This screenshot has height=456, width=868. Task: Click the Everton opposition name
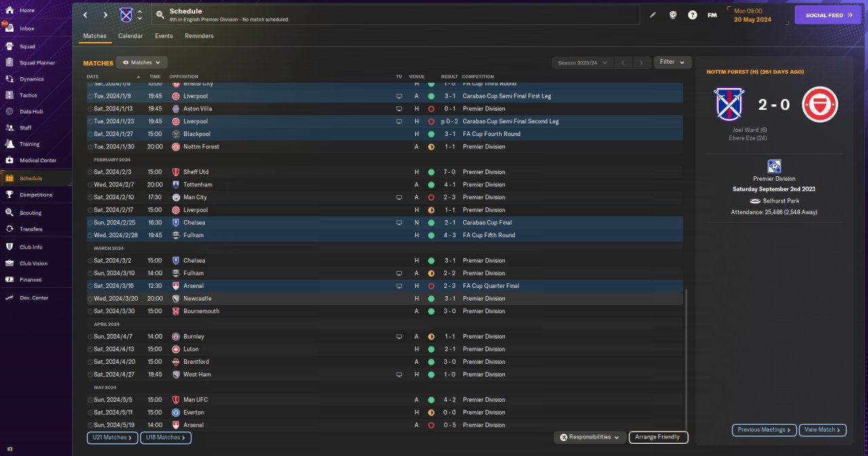[x=193, y=413]
